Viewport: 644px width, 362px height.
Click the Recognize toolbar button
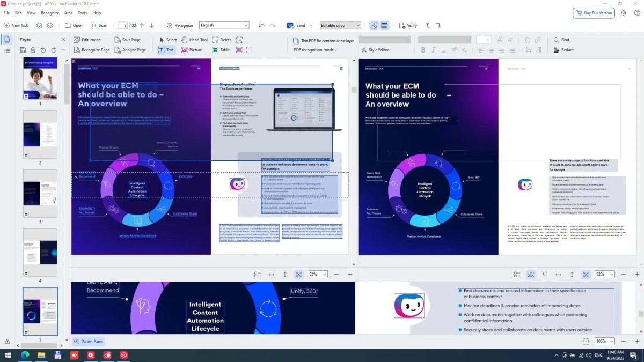click(x=179, y=25)
